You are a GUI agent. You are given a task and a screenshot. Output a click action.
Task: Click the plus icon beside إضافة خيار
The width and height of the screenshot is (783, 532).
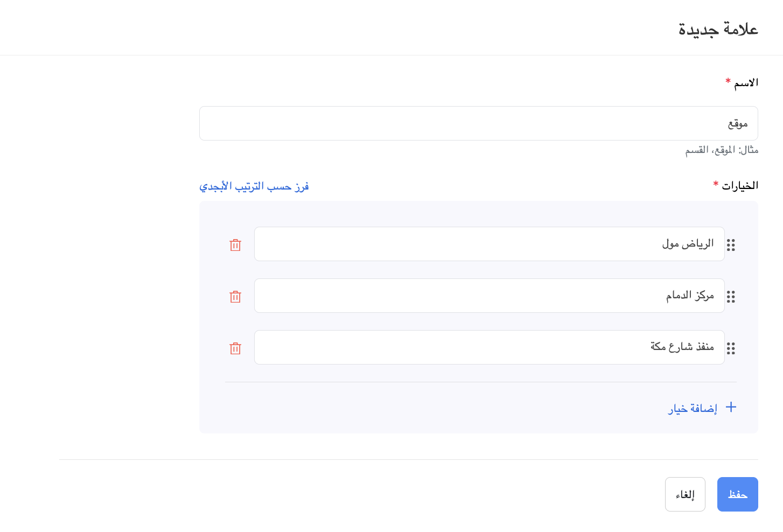[731, 407]
